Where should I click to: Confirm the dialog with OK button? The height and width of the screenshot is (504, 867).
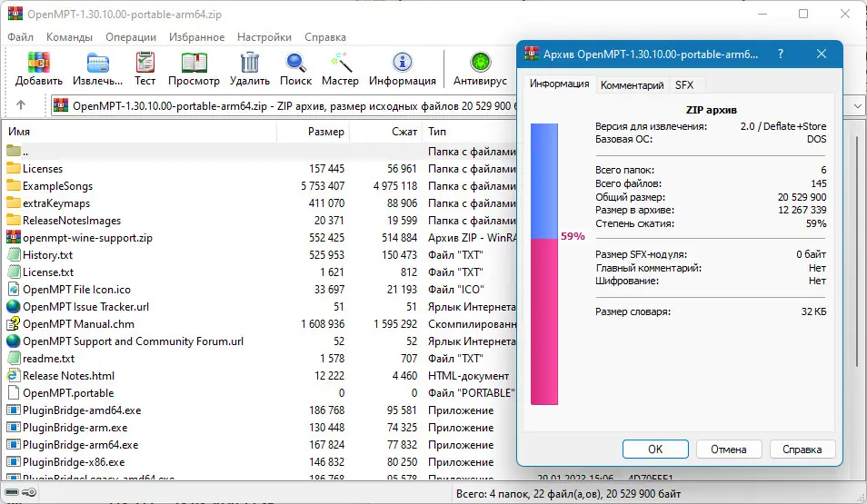(x=655, y=450)
